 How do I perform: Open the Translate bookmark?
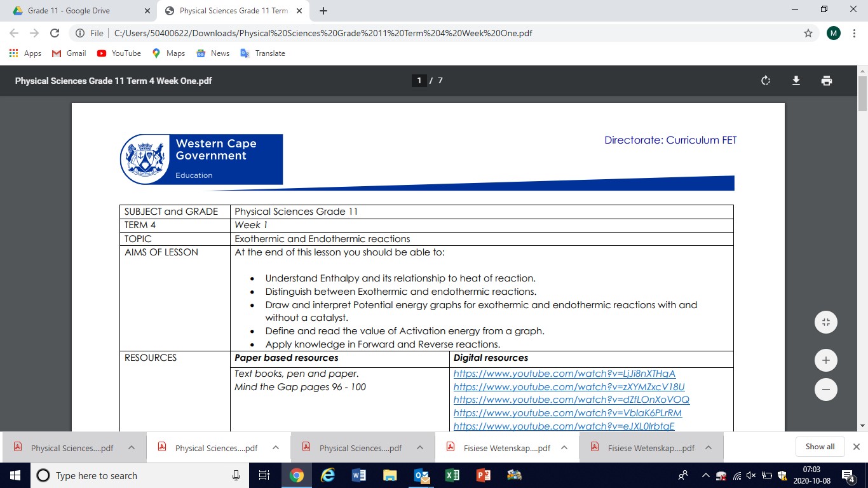tap(262, 53)
